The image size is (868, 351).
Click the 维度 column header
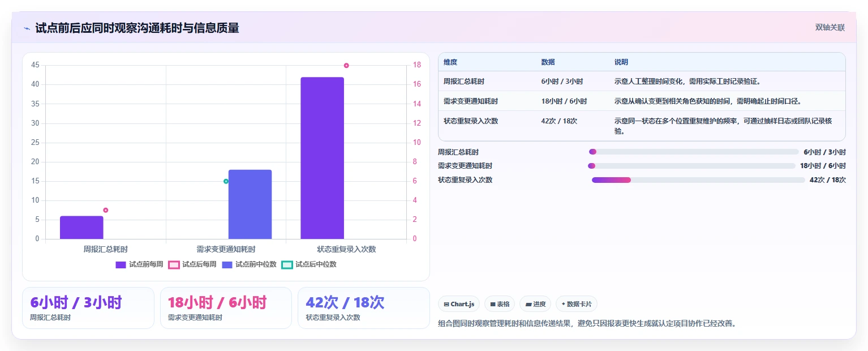[450, 62]
